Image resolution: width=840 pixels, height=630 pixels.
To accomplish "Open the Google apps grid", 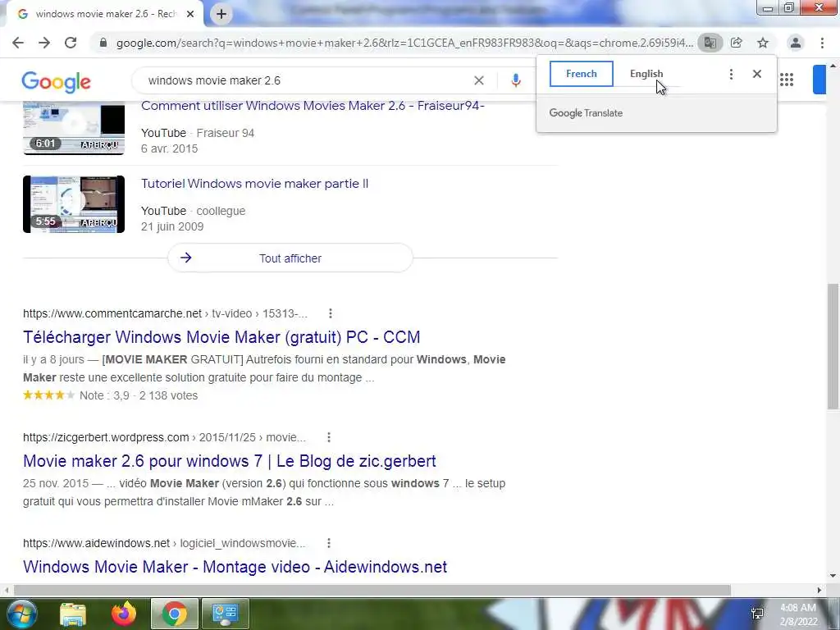I will tap(787, 80).
